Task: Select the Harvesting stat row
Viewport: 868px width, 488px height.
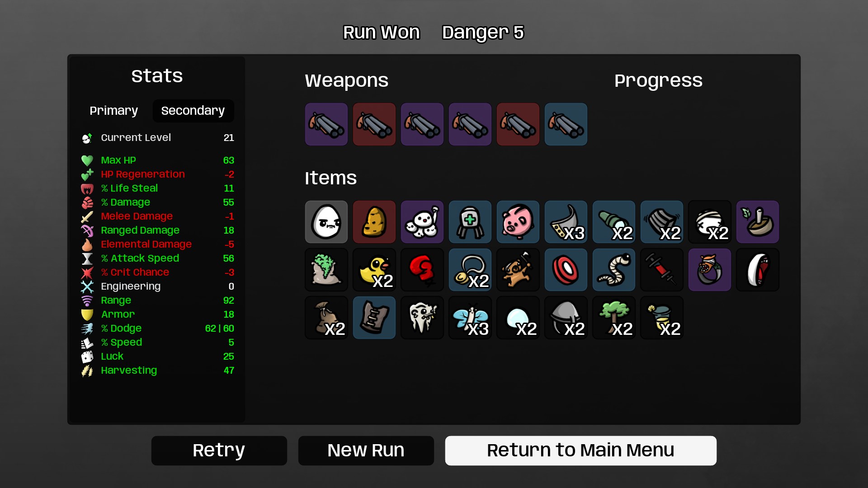Action: pos(157,371)
